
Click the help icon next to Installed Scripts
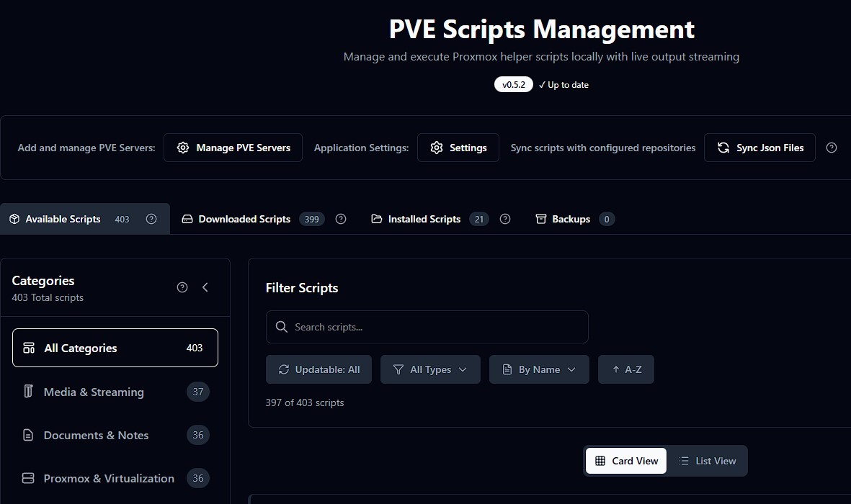(x=505, y=219)
